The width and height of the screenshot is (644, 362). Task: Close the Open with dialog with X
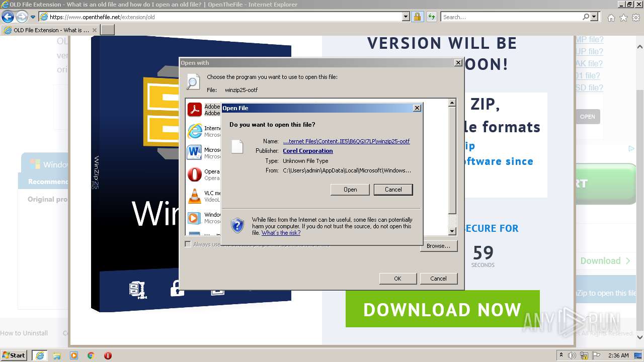tap(458, 63)
